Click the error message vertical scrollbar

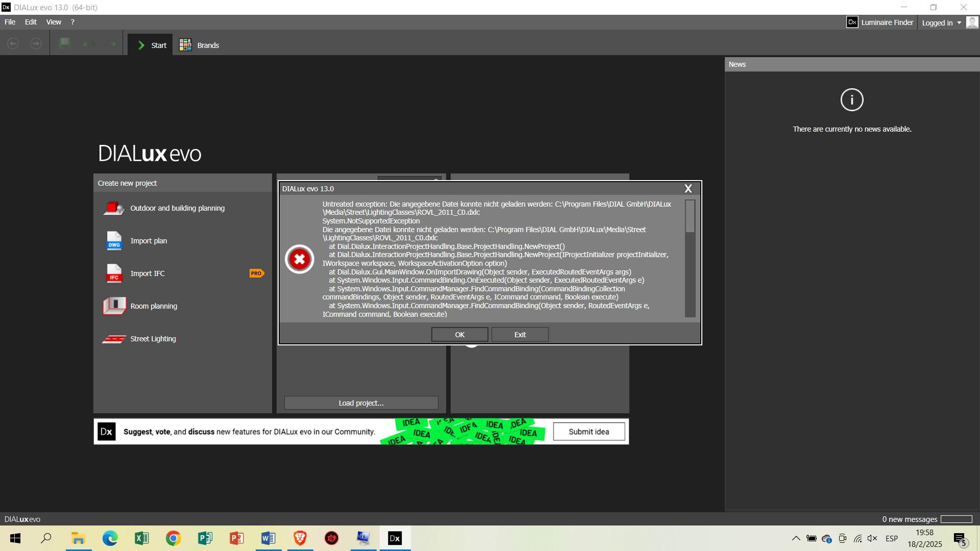point(690,216)
